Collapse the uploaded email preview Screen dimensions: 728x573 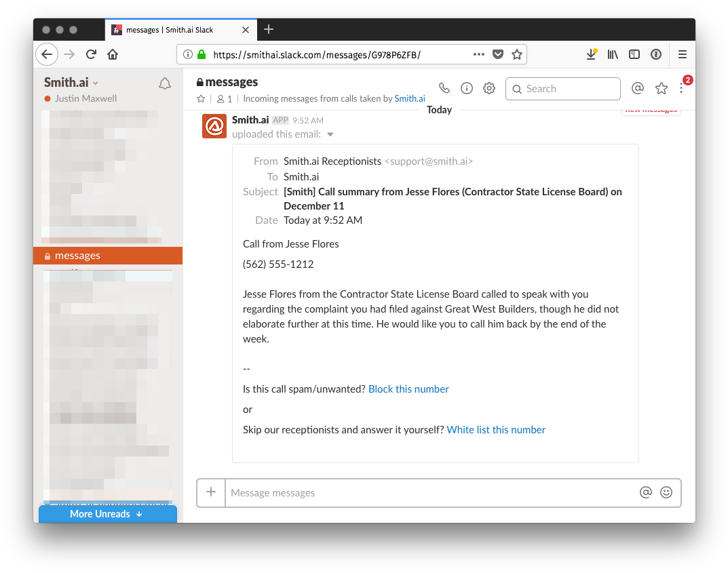[330, 134]
